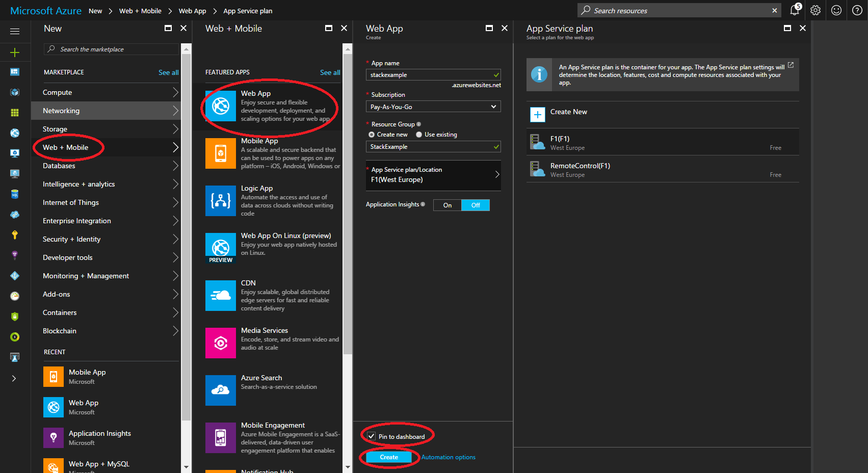Click the Search resources field
This screenshot has width=868, height=473.
point(680,10)
